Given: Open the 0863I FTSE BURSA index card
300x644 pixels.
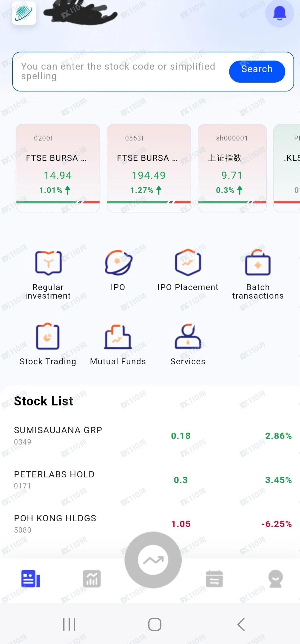Looking at the screenshot, I should click(x=149, y=168).
